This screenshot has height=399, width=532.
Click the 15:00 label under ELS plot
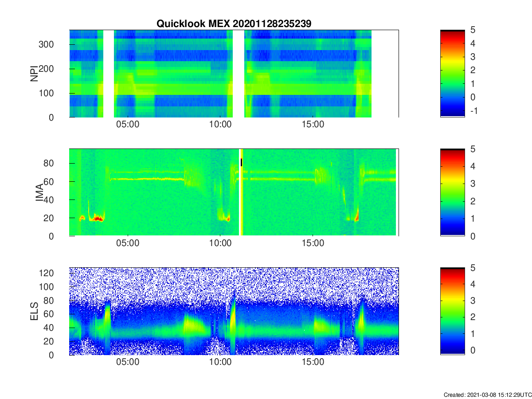(313, 362)
